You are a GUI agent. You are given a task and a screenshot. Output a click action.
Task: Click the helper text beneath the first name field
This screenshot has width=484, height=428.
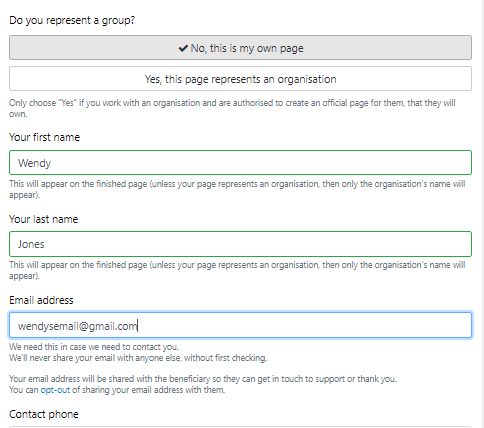pos(237,189)
